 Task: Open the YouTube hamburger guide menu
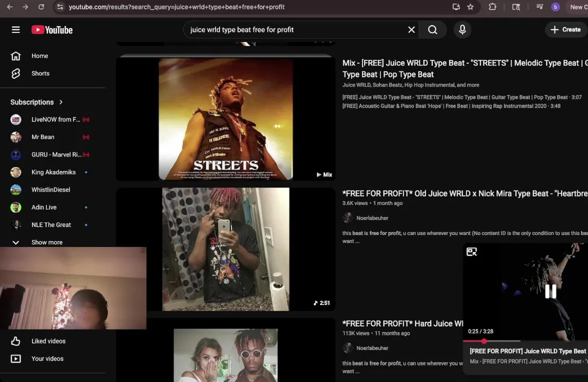pos(16,30)
